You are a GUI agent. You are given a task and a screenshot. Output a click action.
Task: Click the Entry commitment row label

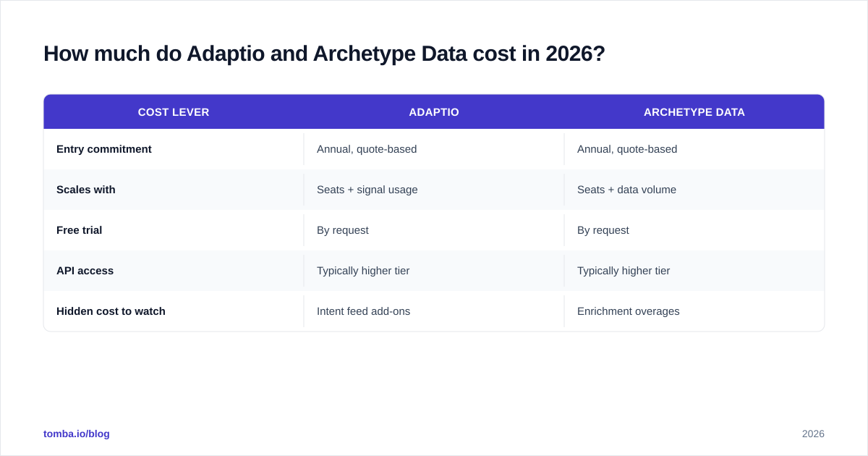104,149
